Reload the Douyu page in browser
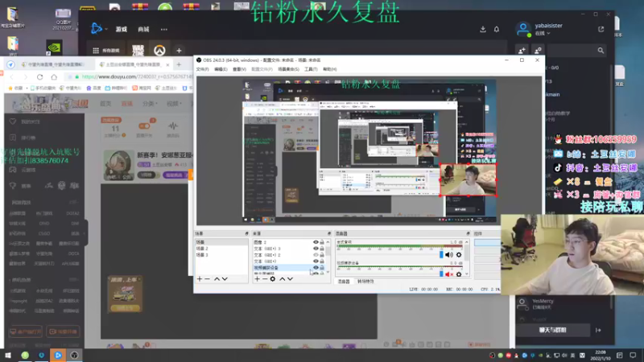Screen dimensions: 644x362 [39, 76]
